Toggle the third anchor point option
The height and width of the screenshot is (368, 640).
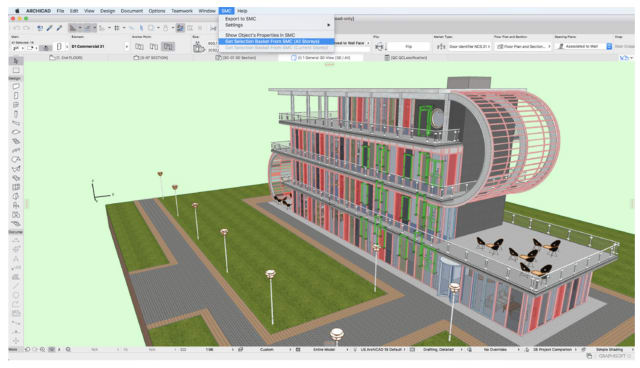pos(168,47)
